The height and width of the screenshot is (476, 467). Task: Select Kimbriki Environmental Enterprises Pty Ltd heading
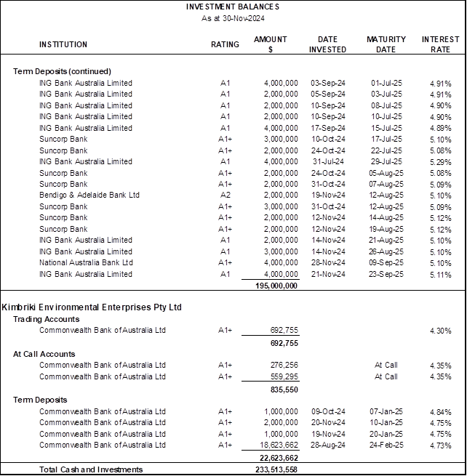click(92, 307)
